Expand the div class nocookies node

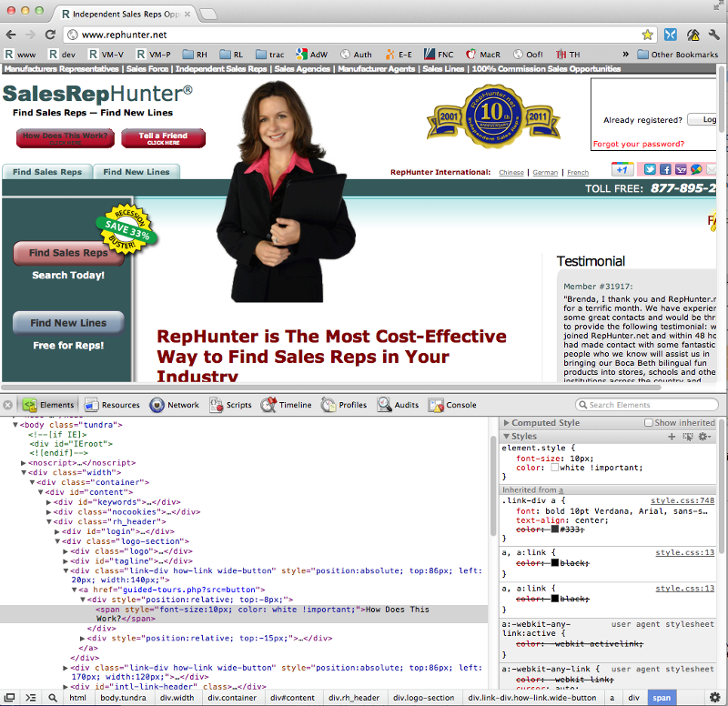(x=49, y=512)
